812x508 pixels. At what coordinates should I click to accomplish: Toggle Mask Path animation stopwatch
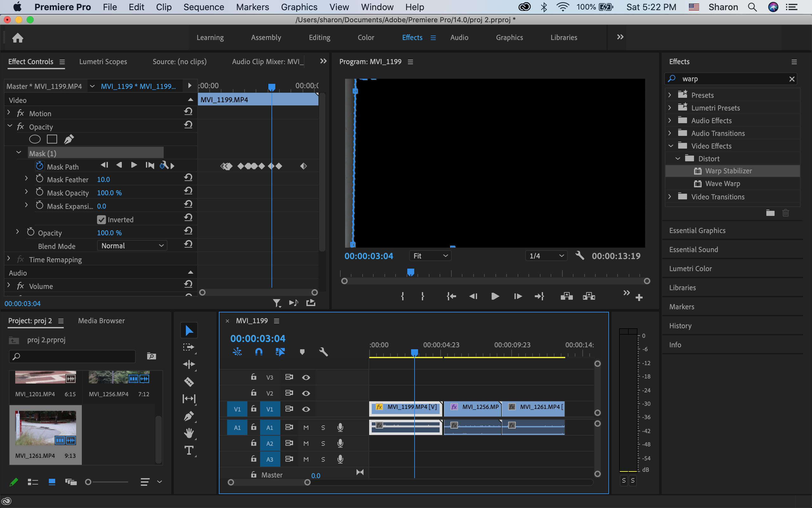coord(40,166)
